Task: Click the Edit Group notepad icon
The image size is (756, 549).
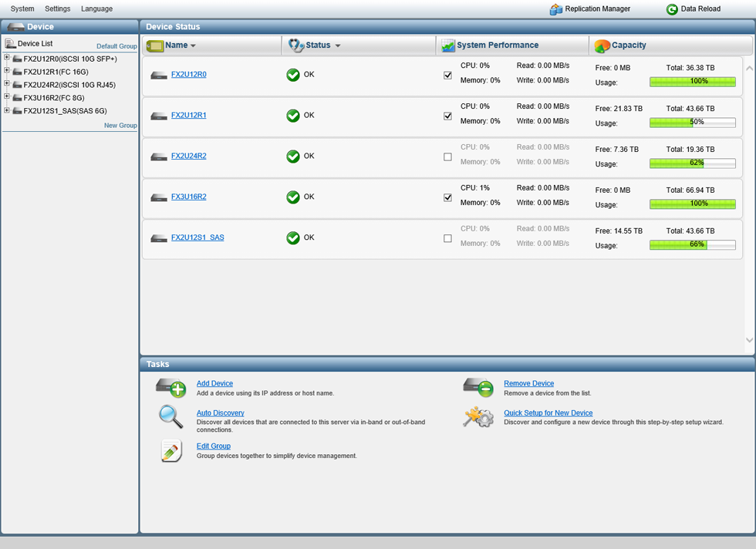Action: coord(171,450)
